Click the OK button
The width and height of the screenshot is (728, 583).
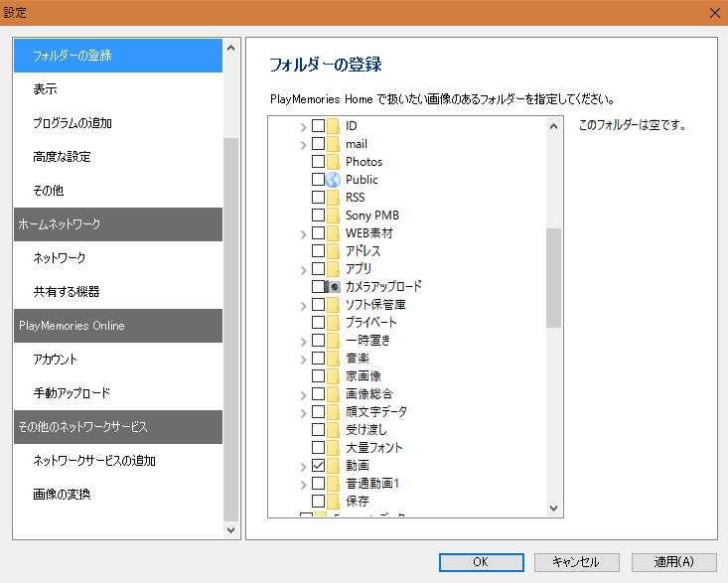(482, 562)
